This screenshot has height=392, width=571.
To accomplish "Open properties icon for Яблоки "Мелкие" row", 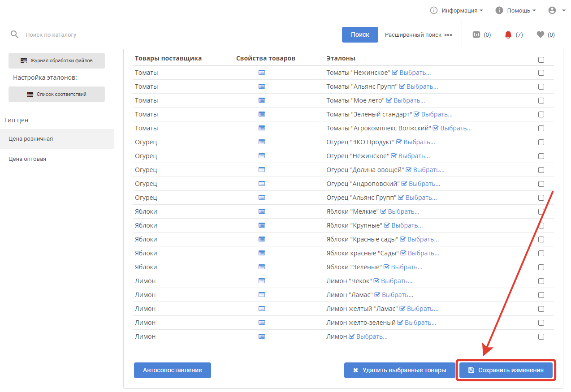I will click(x=262, y=211).
